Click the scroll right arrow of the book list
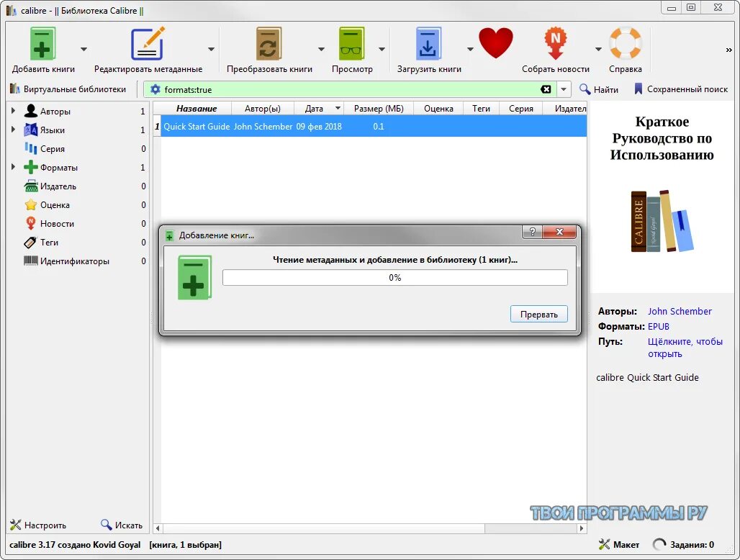The width and height of the screenshot is (740, 560). pyautogui.click(x=582, y=528)
